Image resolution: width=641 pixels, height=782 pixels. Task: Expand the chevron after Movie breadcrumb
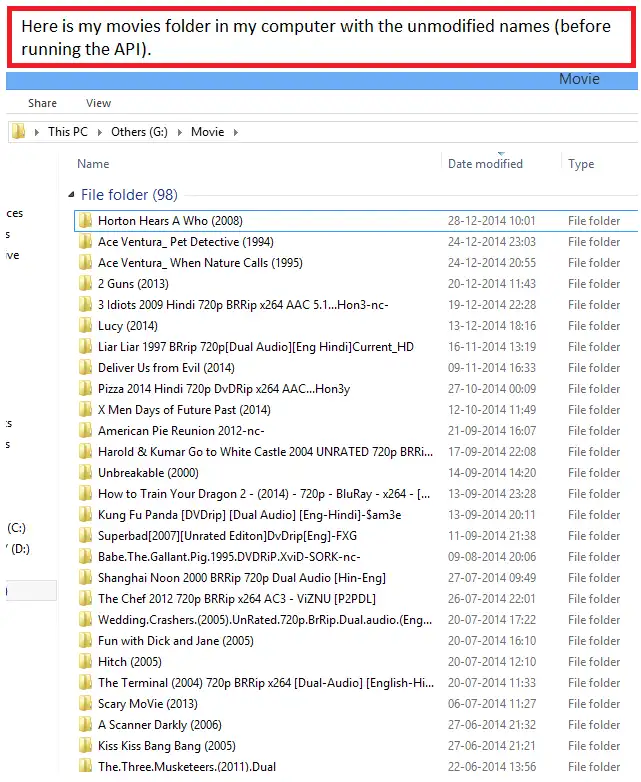[236, 132]
